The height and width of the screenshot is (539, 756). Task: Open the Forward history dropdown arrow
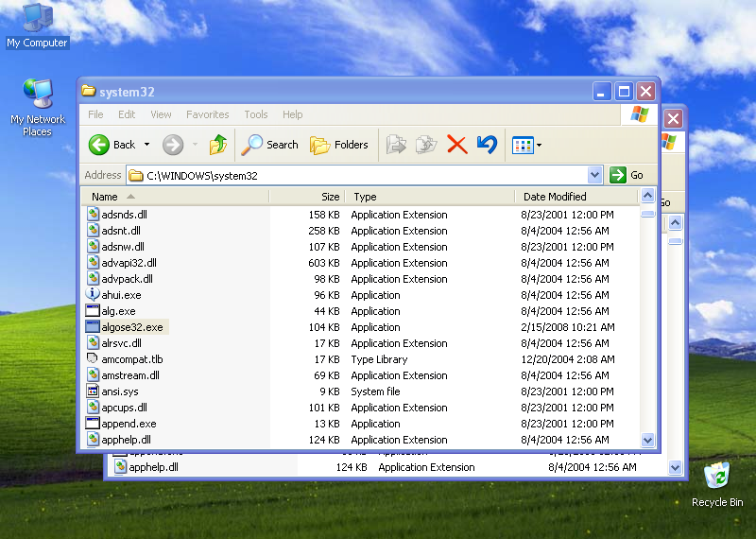(x=195, y=145)
